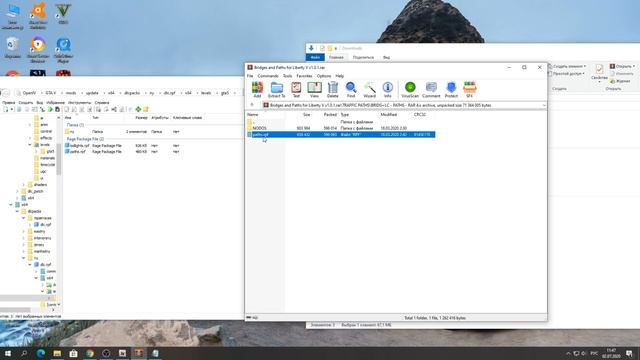Click the Info icon in WinRAR toolbar

pyautogui.click(x=388, y=89)
